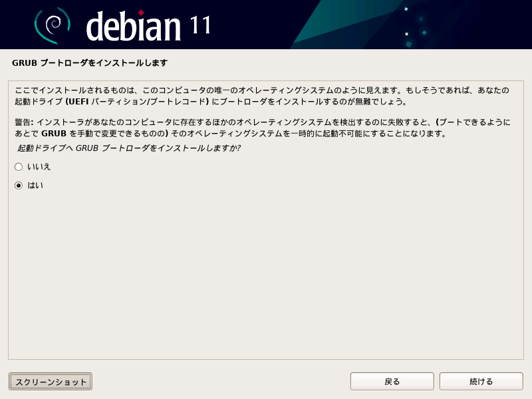The image size is (532, 399).
Task: Click the スクリーンショット button
Action: (x=51, y=382)
